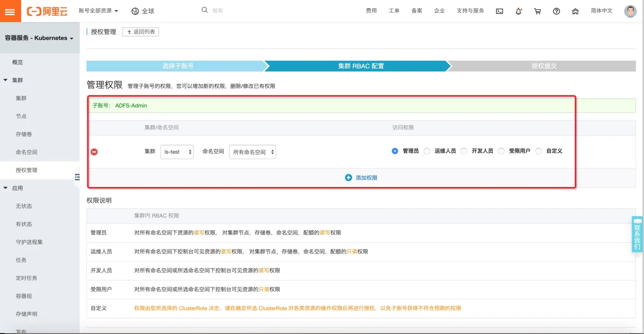Open 节点 in the sidebar
The width and height of the screenshot is (644, 334).
point(21,116)
